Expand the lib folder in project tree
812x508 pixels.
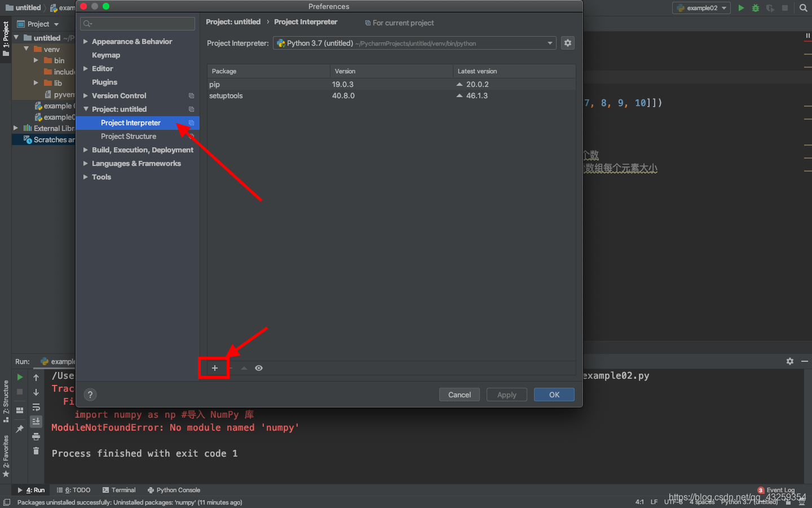point(36,83)
